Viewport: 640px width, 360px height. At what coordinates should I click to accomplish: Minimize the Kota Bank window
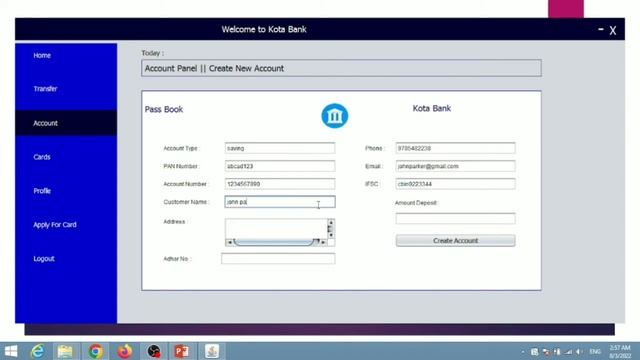(601, 29)
